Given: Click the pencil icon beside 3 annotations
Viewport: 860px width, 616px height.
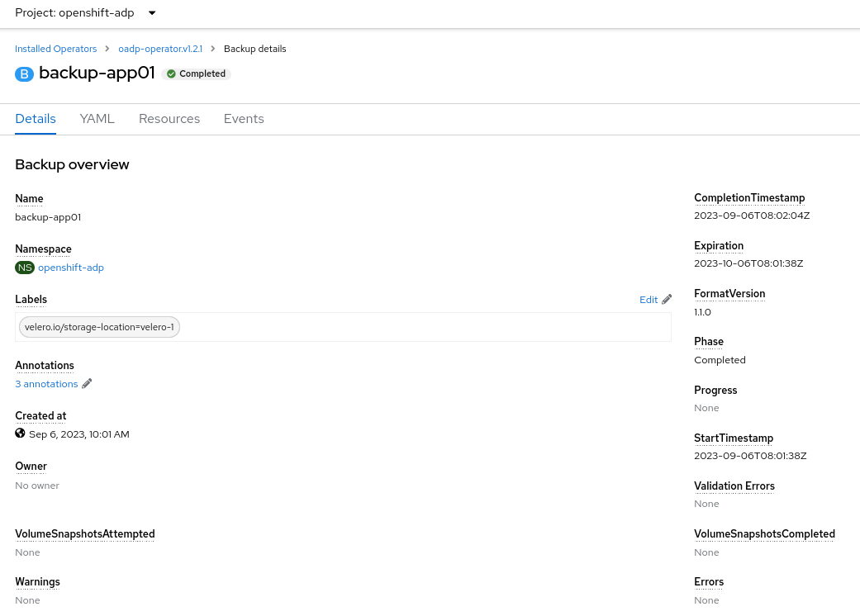Looking at the screenshot, I should click(87, 384).
